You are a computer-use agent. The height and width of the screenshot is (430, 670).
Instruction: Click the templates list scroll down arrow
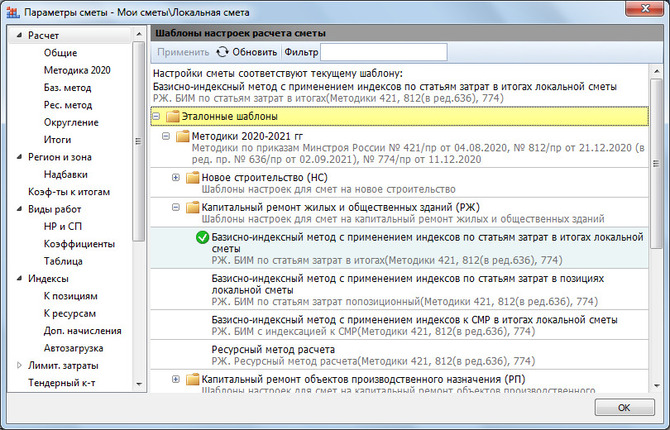coord(657,386)
